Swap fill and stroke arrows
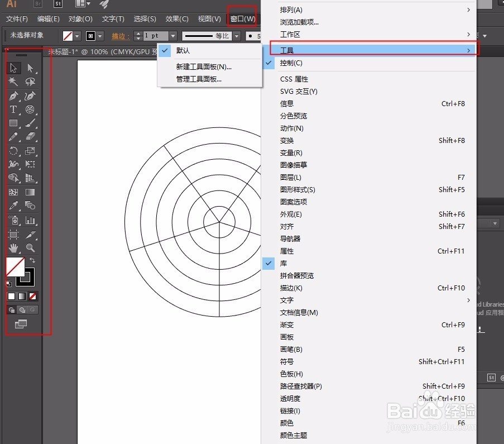This screenshot has height=444, width=504. [32, 260]
